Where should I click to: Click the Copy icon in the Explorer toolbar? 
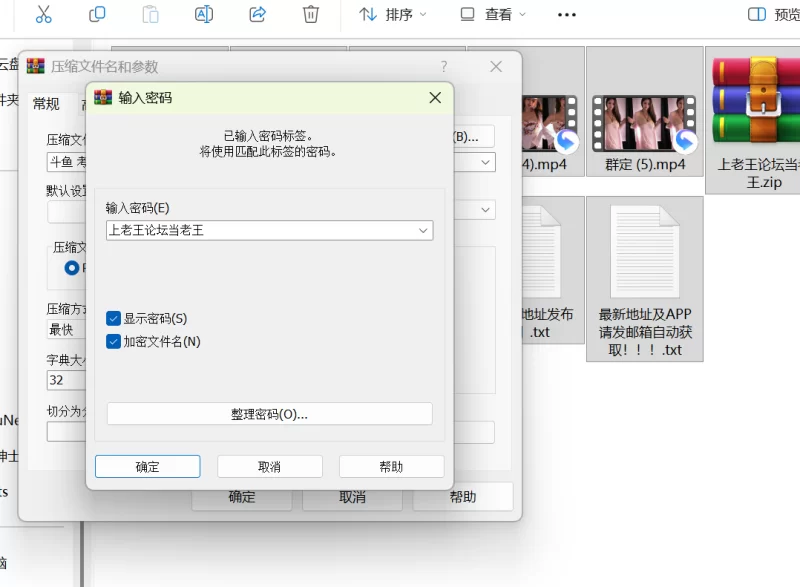(97, 14)
